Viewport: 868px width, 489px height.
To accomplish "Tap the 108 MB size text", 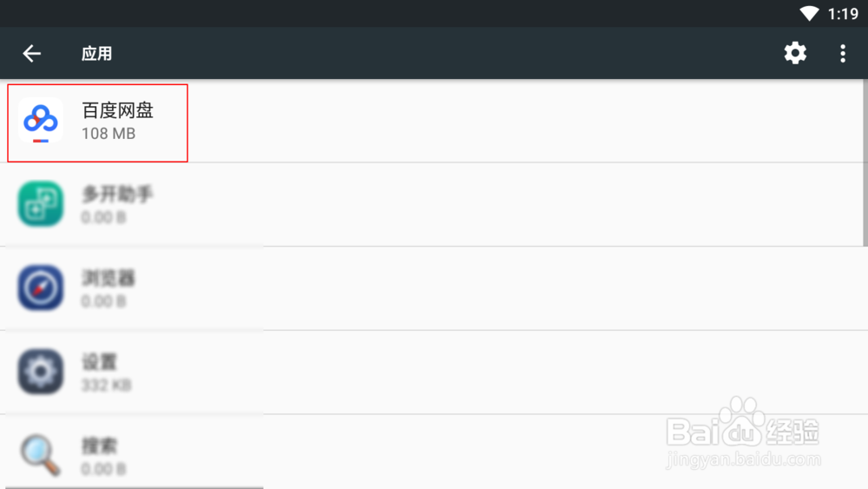I will [x=108, y=134].
